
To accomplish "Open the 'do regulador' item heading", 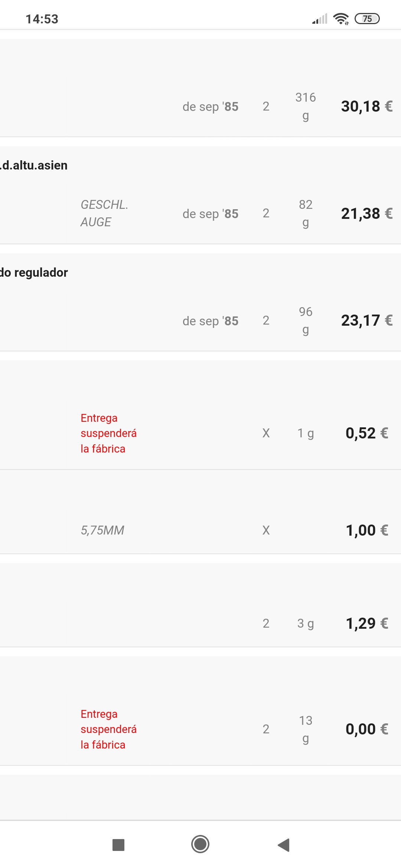I will tap(34, 272).
